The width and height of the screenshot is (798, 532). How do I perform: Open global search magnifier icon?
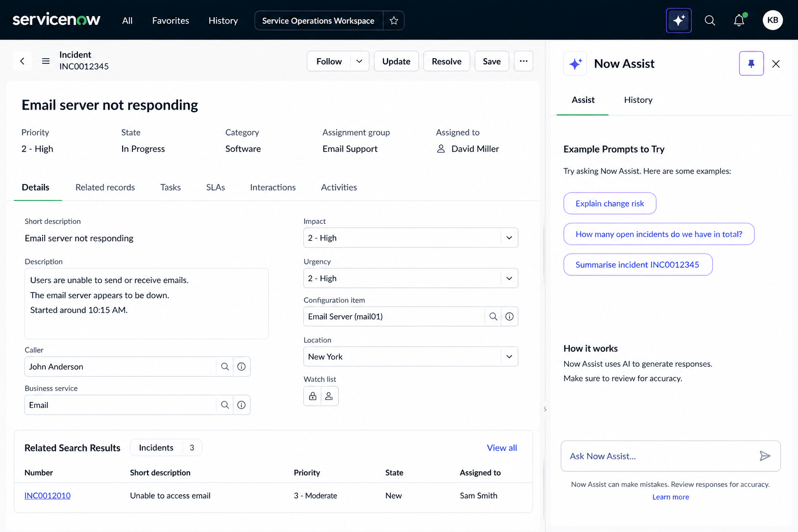tap(710, 20)
